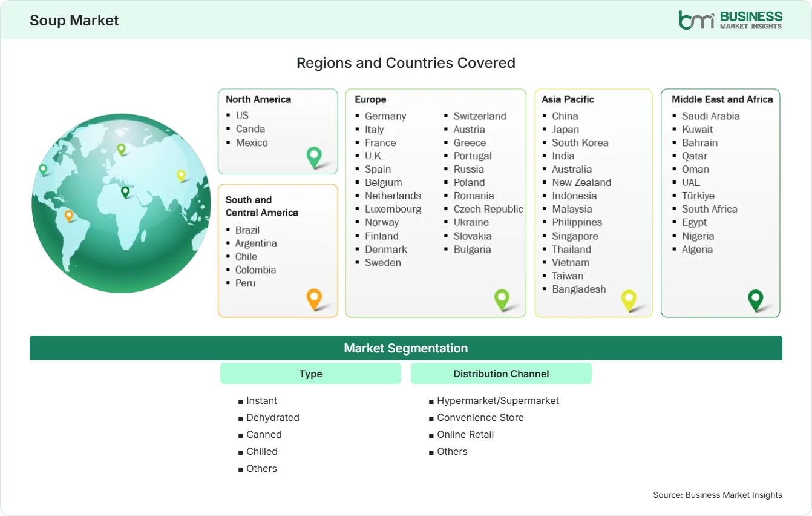Click Bangladesh in the Asia Pacific list
Viewport: 812px width, 516px height.
[579, 289]
